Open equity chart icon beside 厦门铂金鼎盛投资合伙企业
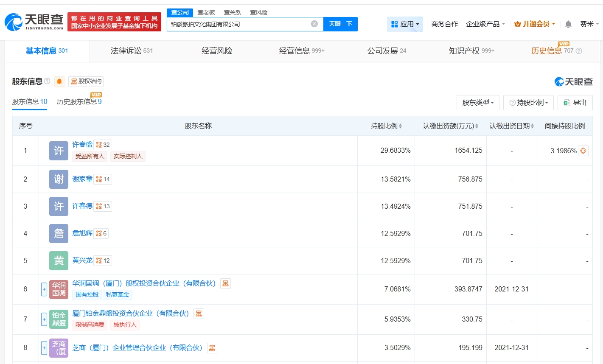Viewport: 603px width, 364px height. (199, 314)
